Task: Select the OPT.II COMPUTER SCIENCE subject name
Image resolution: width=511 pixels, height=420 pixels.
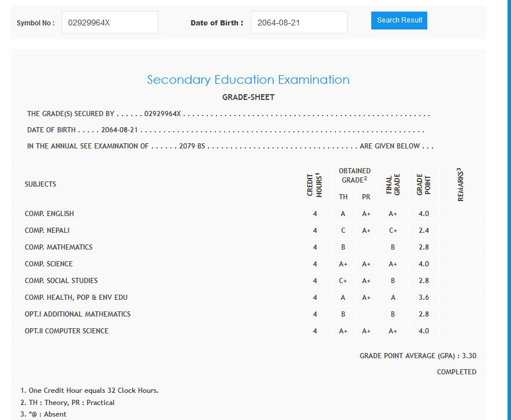Action: (66, 331)
